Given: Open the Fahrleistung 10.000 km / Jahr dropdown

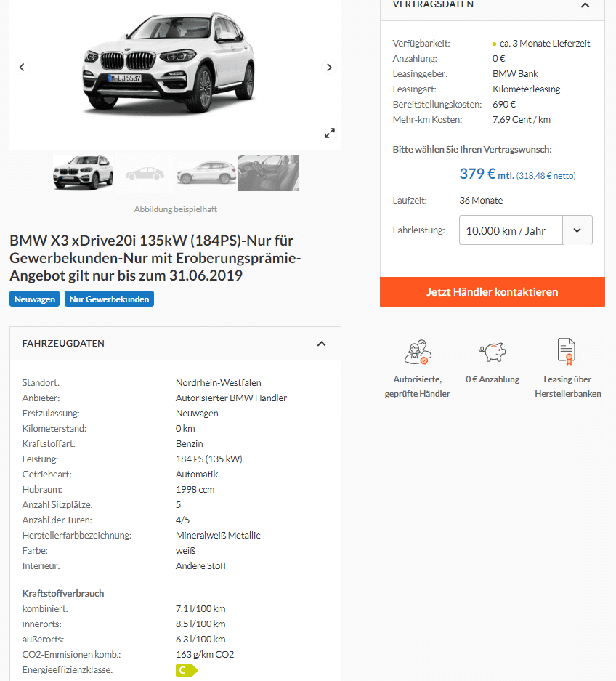Looking at the screenshot, I should (526, 230).
